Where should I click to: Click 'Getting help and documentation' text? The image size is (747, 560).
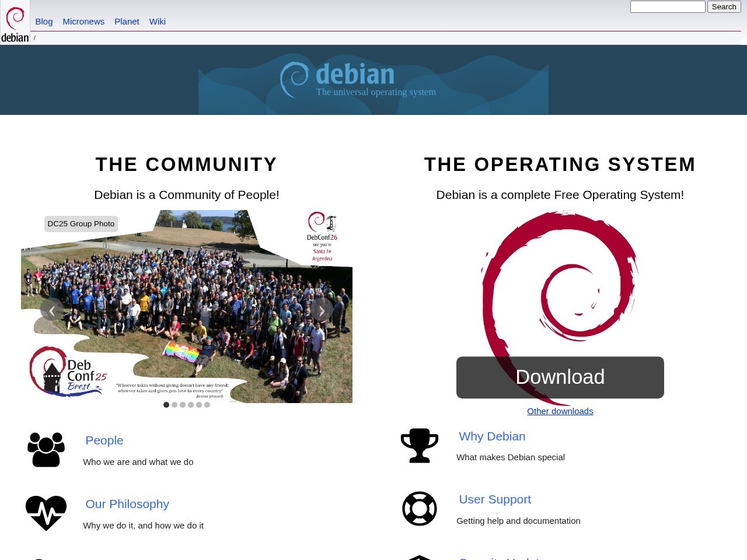click(x=518, y=521)
